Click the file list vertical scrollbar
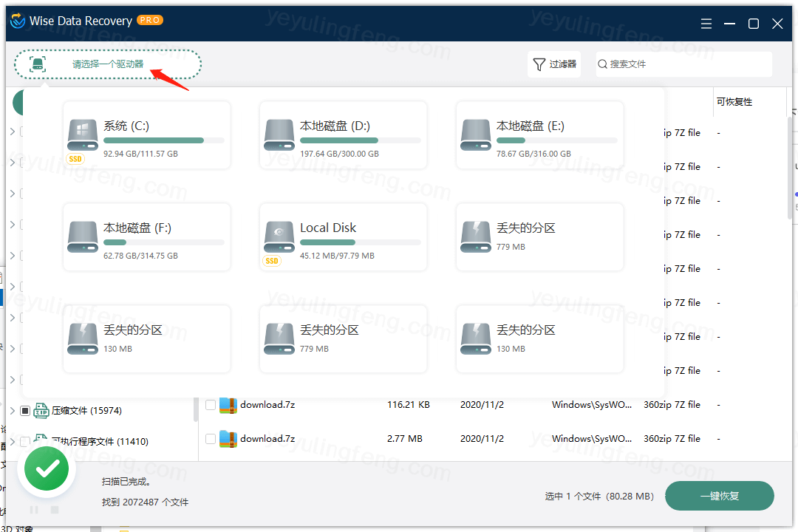This screenshot has width=798, height=532. tap(790, 168)
